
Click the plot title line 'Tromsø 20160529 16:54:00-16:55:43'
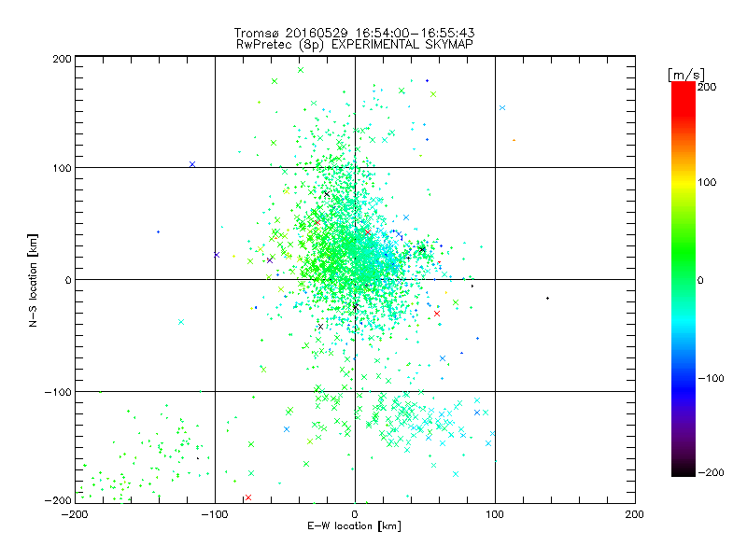coord(354,33)
